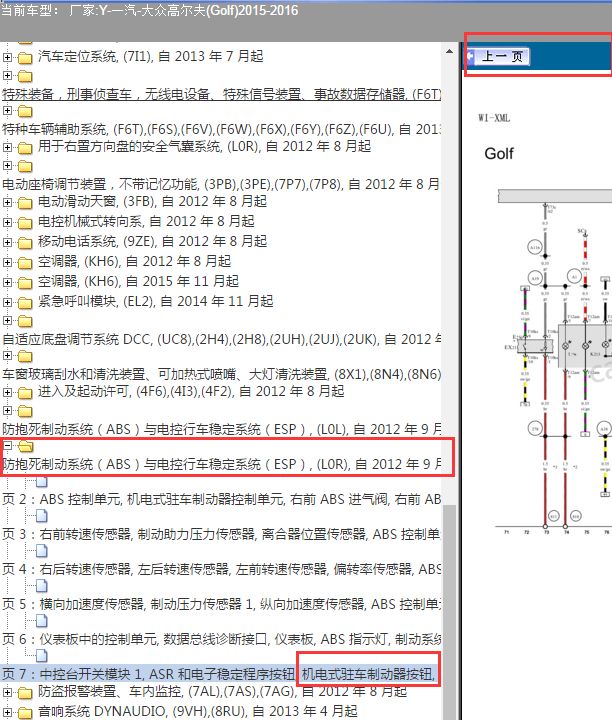The height and width of the screenshot is (720, 612).
Task: Click the document icon above 页 7
Action: click(42, 656)
